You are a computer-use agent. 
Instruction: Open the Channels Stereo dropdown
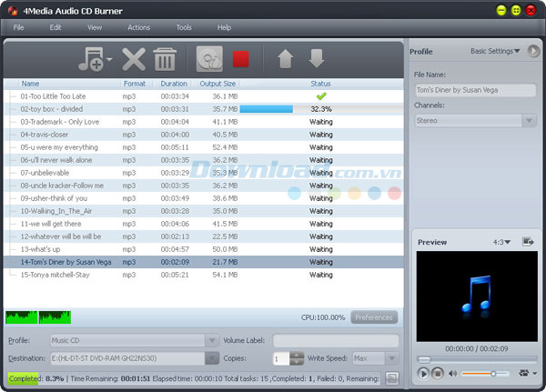(x=529, y=120)
